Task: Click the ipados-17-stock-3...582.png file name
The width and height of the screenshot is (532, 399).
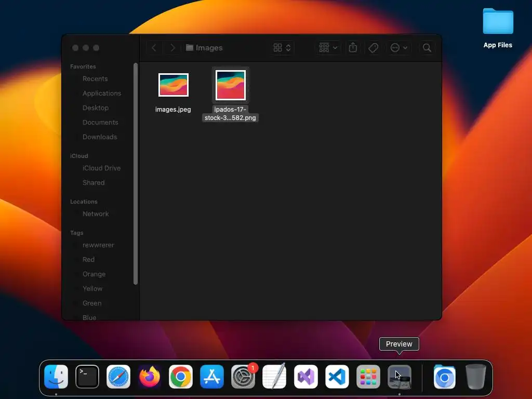Action: click(230, 114)
